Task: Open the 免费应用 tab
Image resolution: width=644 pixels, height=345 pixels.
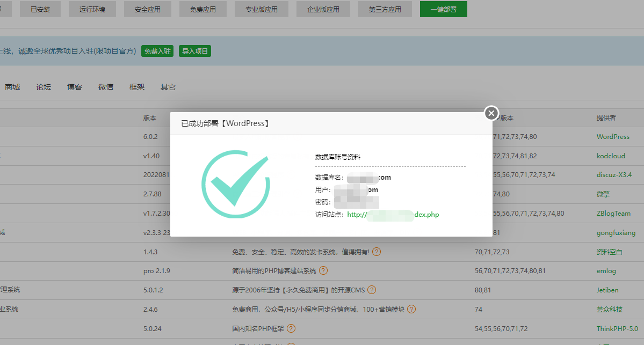Action: pyautogui.click(x=203, y=9)
